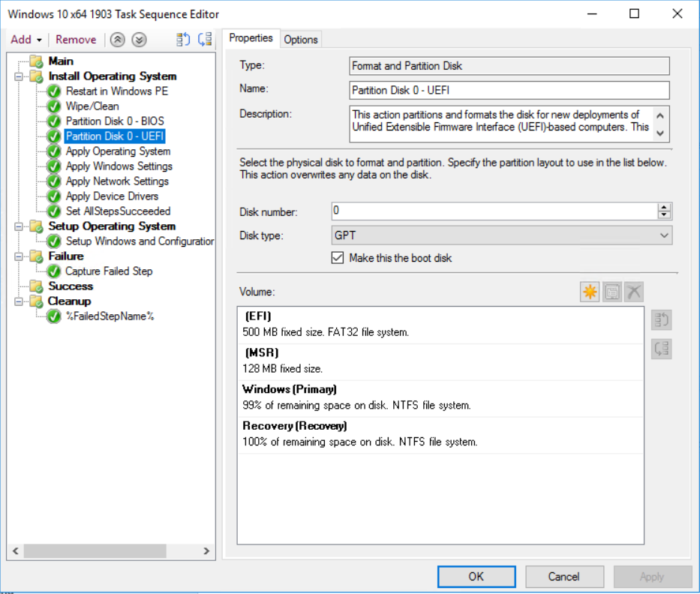Viewport: 700px width, 594px height.
Task: Collapse the Setup Operating System group
Action: (x=19, y=226)
